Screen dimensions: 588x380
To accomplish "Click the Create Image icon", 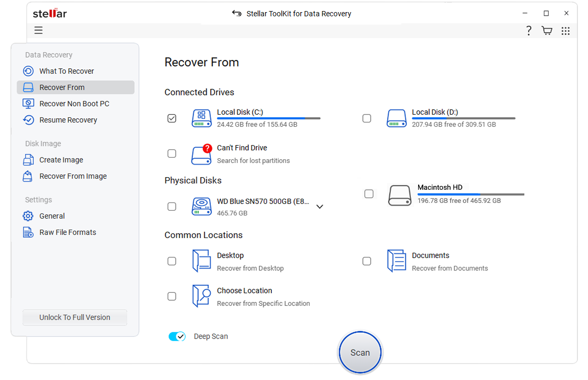I will click(28, 160).
